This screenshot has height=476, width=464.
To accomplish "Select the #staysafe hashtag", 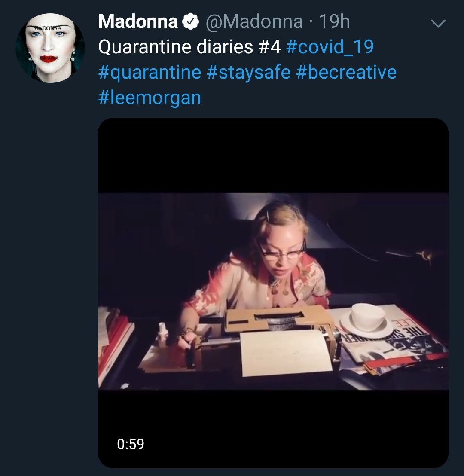I will [248, 73].
